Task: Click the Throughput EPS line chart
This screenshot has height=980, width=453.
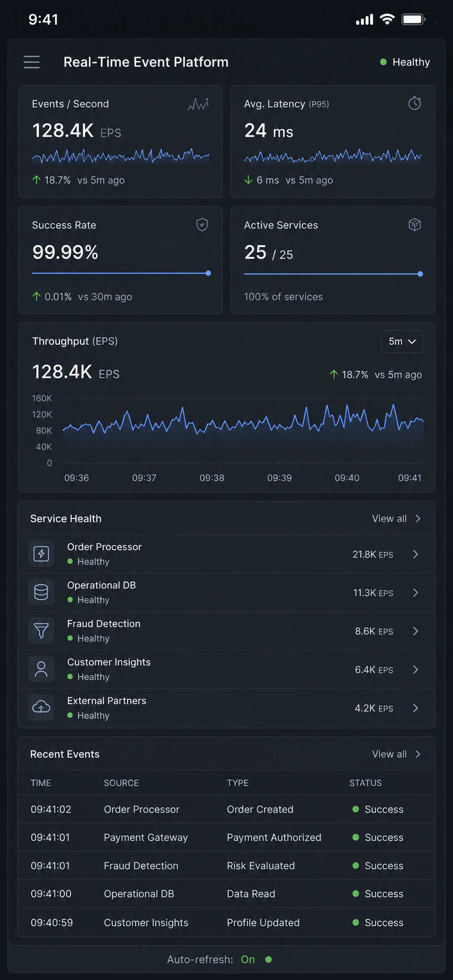Action: point(243,430)
